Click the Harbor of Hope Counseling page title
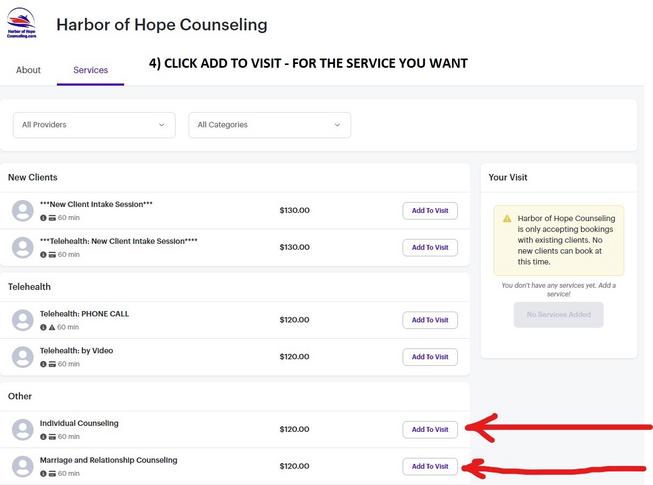The width and height of the screenshot is (653, 485). (x=162, y=25)
